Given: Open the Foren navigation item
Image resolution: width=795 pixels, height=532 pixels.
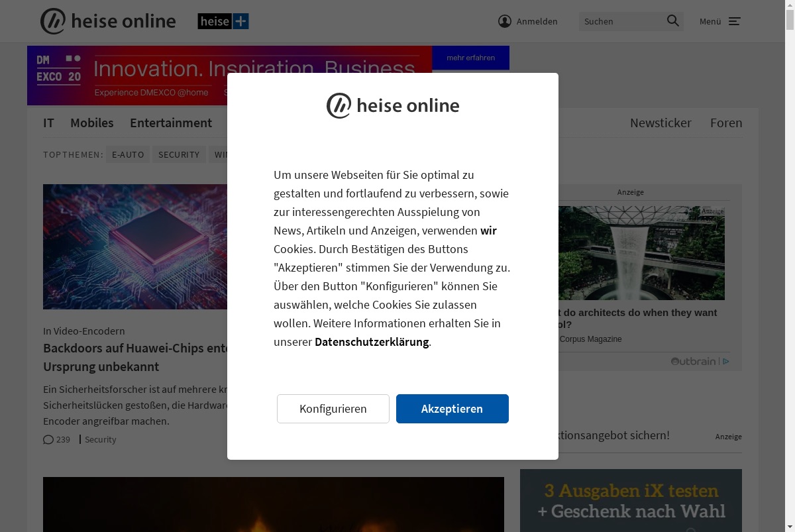Looking at the screenshot, I should (x=726, y=123).
